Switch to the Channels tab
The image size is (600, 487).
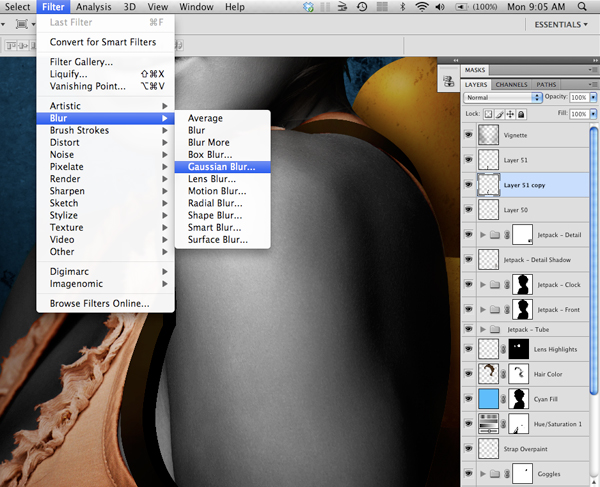tap(511, 85)
